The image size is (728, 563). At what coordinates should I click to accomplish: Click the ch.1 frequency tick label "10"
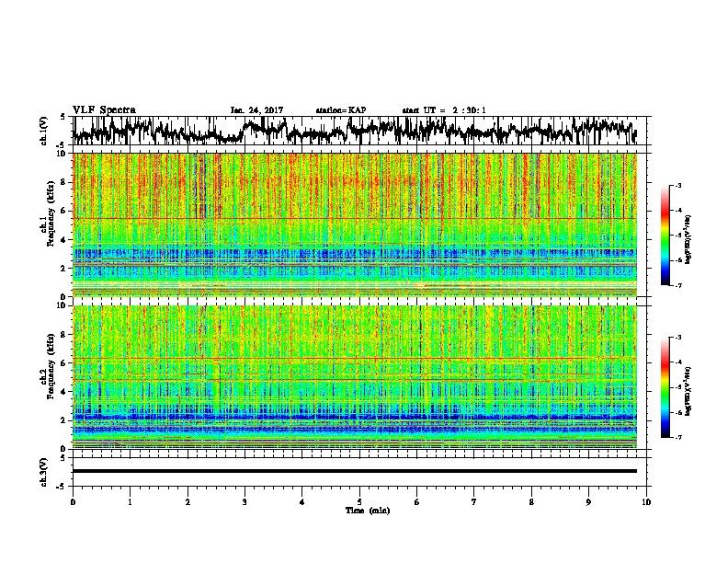[x=63, y=154]
